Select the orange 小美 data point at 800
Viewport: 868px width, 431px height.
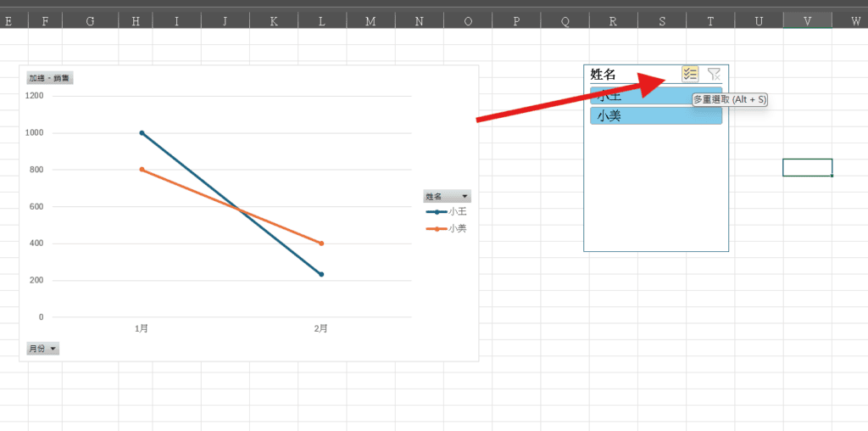coord(142,170)
